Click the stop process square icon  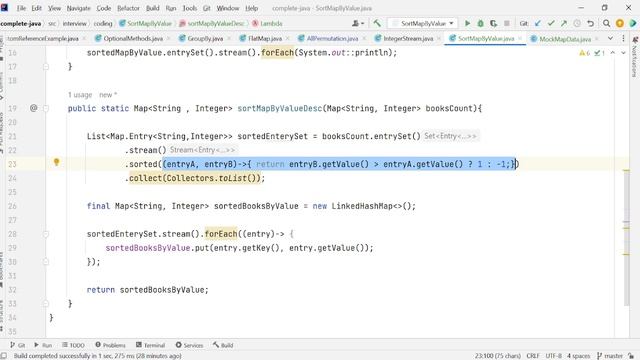(507, 23)
